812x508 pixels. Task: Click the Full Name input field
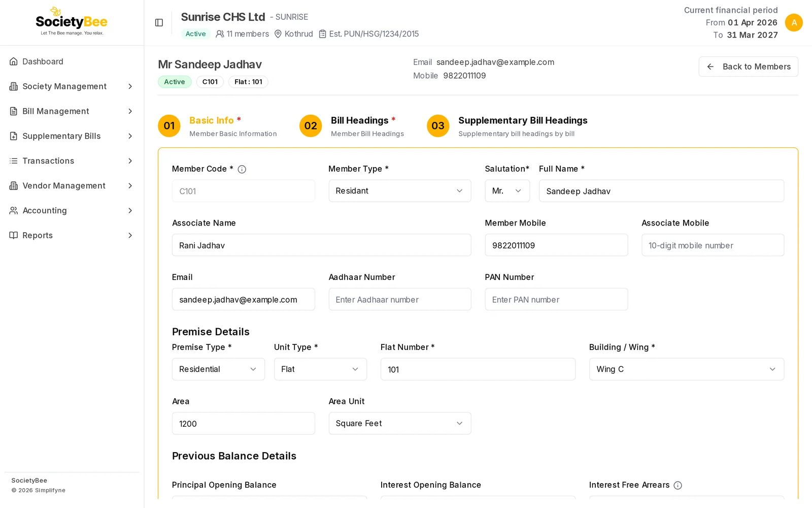661,191
